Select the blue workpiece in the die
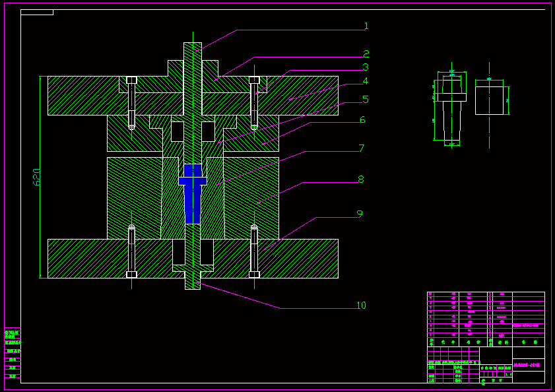 tap(193, 194)
